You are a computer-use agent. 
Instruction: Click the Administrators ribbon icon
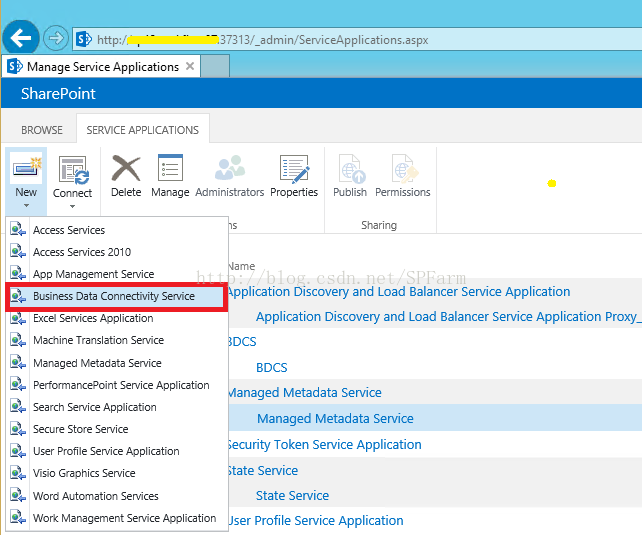pos(230,167)
